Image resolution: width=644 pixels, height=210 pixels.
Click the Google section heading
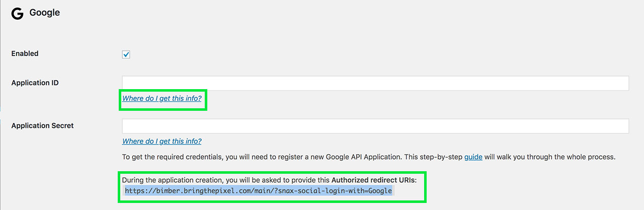tap(45, 13)
